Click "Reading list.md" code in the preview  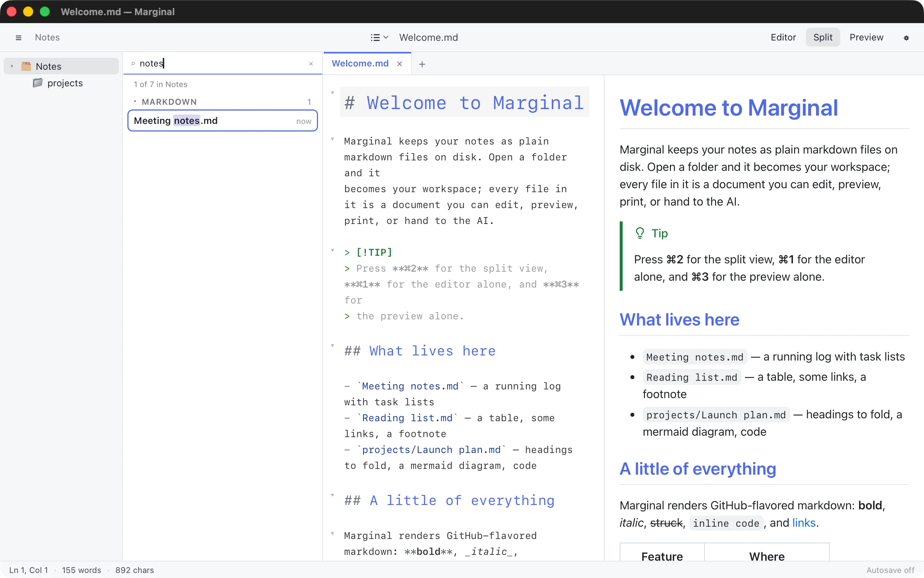(692, 377)
